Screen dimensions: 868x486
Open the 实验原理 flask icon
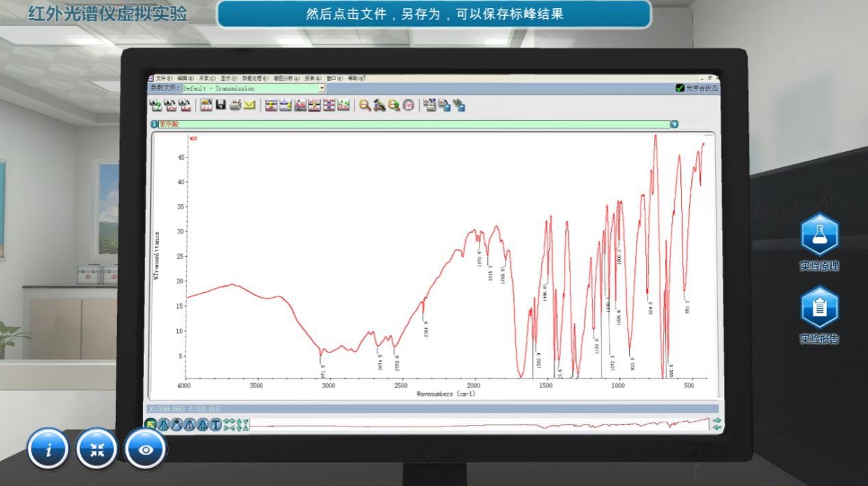[x=819, y=235]
